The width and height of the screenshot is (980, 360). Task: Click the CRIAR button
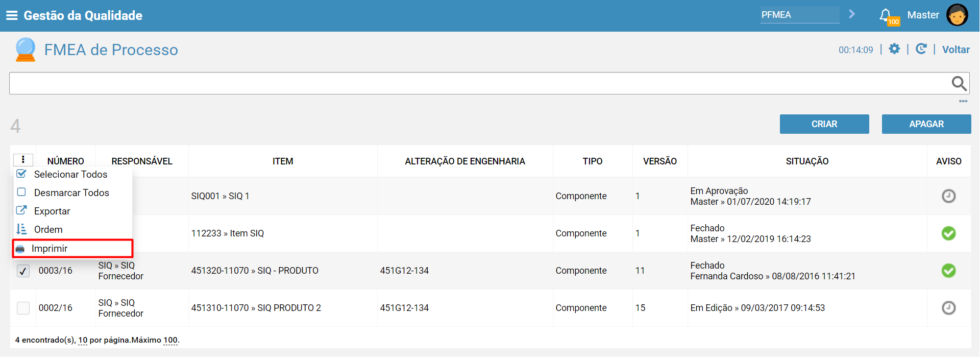824,124
